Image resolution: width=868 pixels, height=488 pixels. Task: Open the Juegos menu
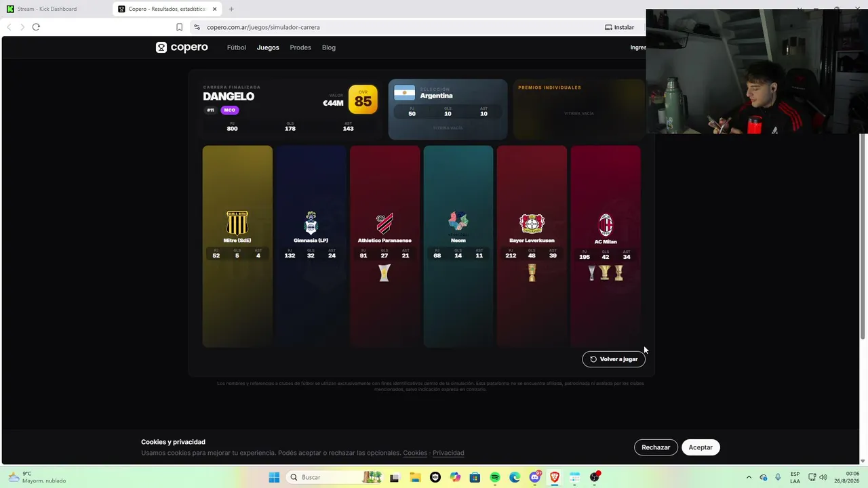pos(268,47)
